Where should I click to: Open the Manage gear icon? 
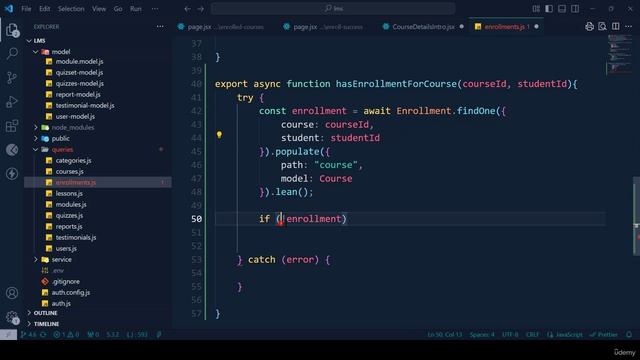(12, 317)
